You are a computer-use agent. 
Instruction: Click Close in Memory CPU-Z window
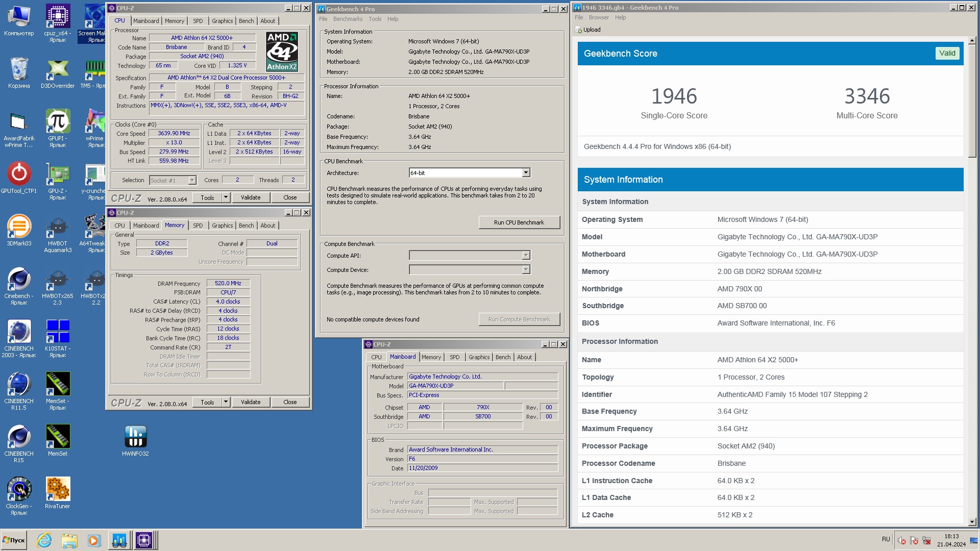tap(290, 402)
